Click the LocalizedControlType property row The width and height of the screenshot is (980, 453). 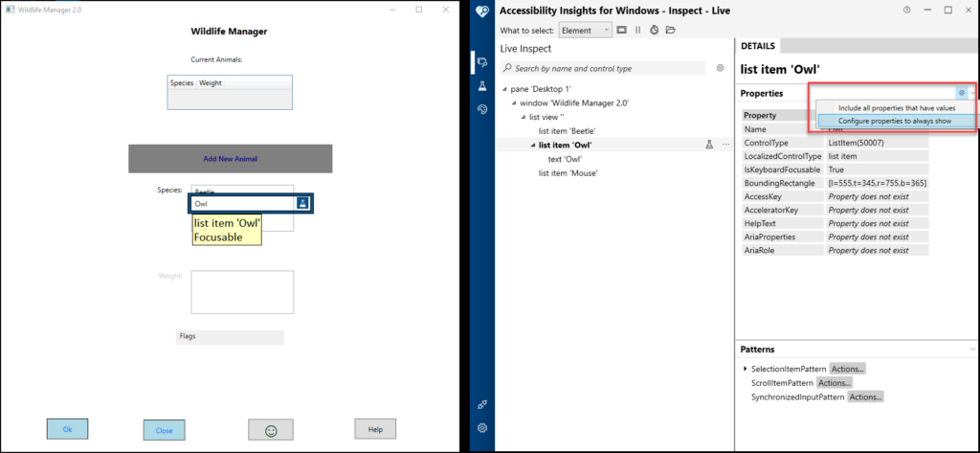point(835,156)
